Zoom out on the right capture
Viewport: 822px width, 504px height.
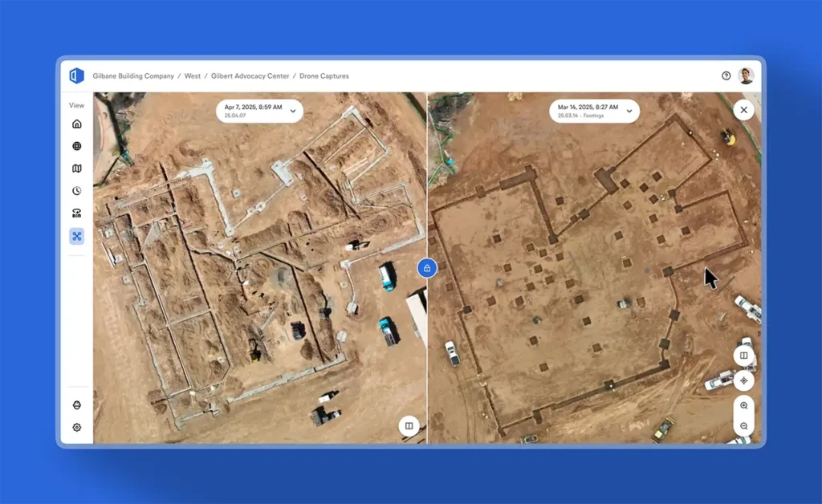click(x=743, y=424)
